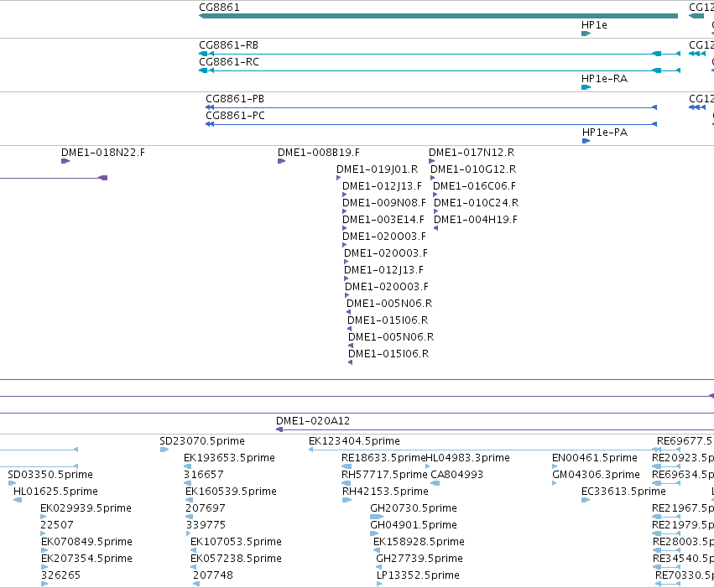Viewport: 714px width, 588px height.
Task: Click the DME1-003E14.F label
Action: (383, 220)
